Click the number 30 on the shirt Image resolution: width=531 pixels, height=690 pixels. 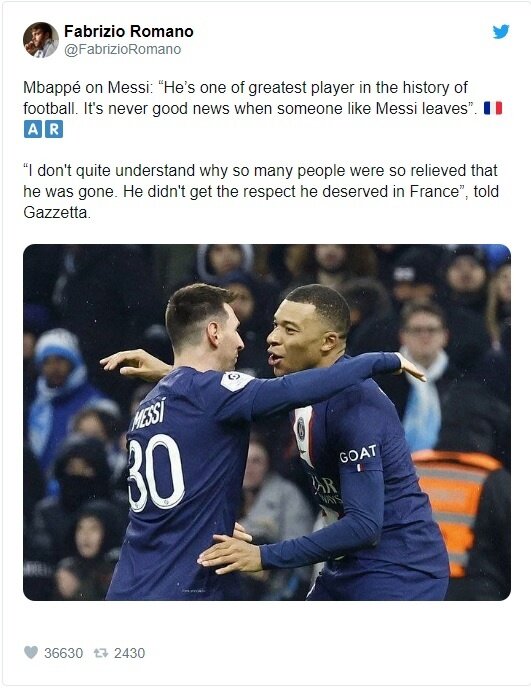point(155,472)
